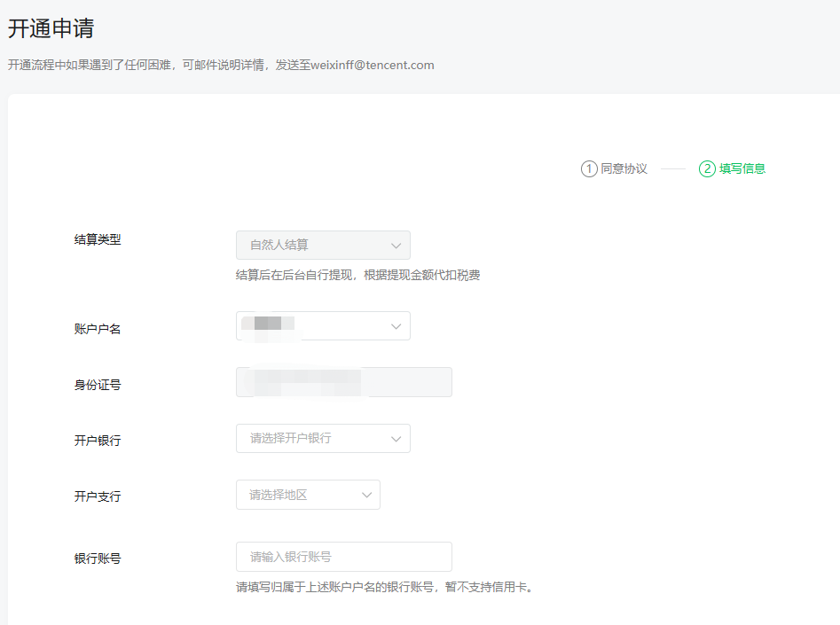The image size is (840, 625).
Task: Go to the 同意协议 step
Action: (624, 168)
